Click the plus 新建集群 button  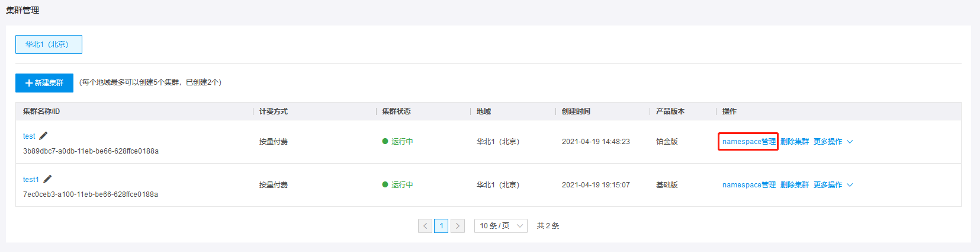point(44,83)
